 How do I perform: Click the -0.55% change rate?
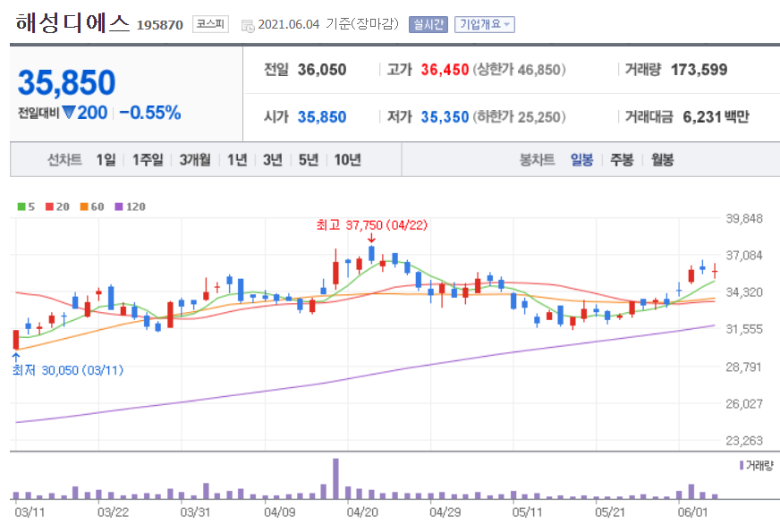tap(149, 113)
